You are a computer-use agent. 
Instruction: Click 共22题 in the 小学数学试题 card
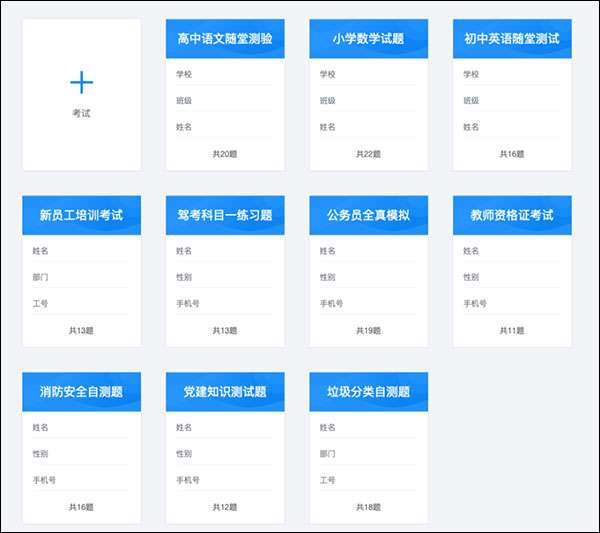(368, 154)
